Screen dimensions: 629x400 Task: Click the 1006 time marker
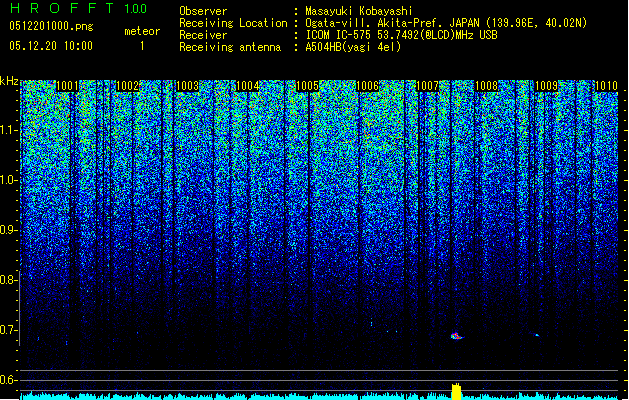click(367, 86)
